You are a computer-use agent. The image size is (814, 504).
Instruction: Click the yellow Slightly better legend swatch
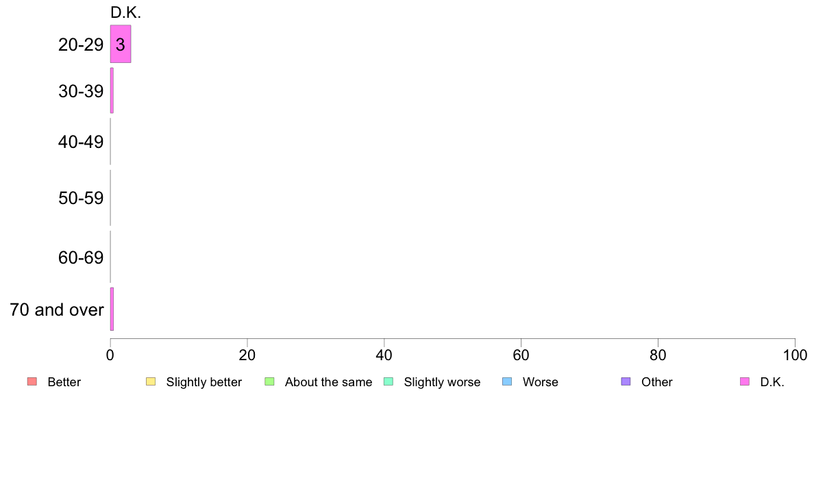[x=151, y=381]
